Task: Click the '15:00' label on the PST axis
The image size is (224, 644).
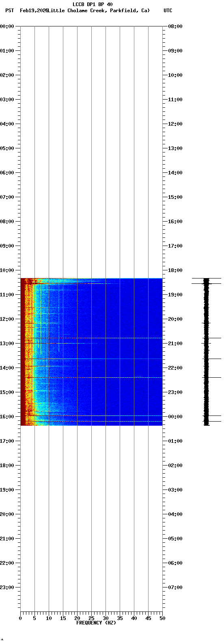Action: (7, 392)
